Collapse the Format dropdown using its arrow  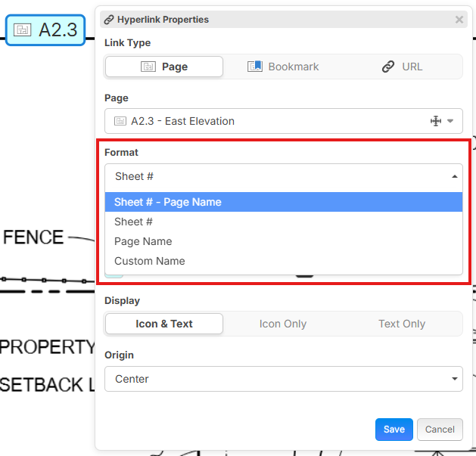[x=454, y=176]
